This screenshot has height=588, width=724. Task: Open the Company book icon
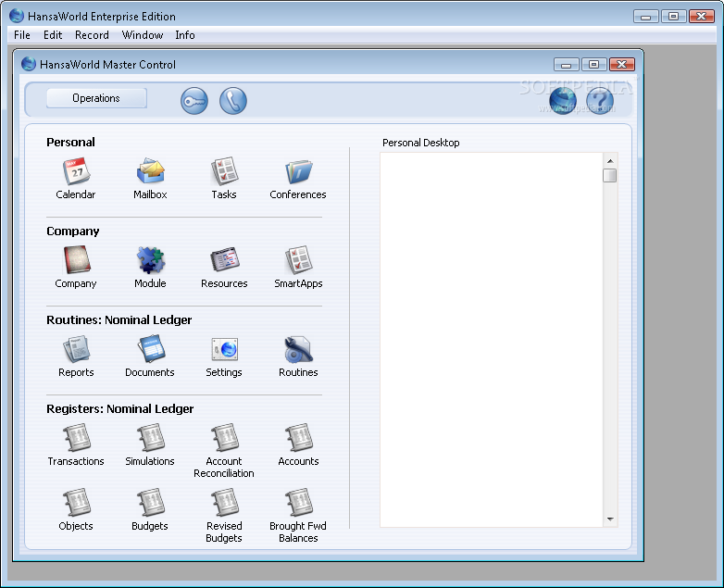pyautogui.click(x=76, y=260)
